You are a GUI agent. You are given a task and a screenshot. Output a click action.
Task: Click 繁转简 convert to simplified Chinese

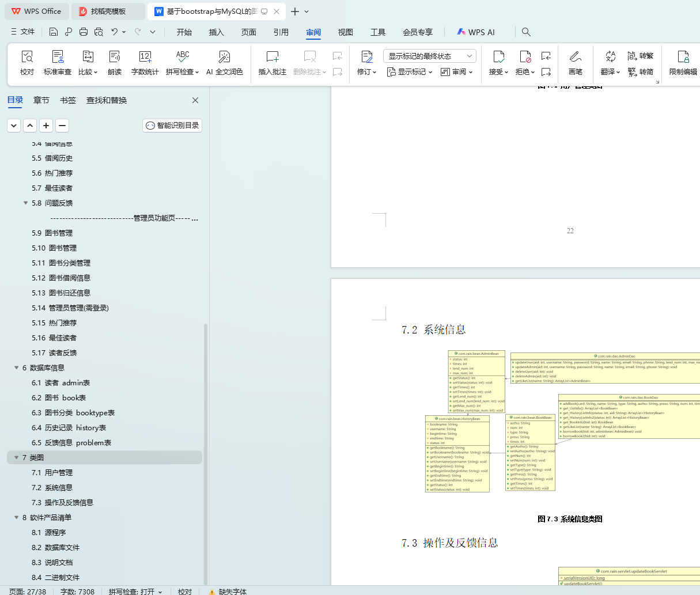point(641,72)
